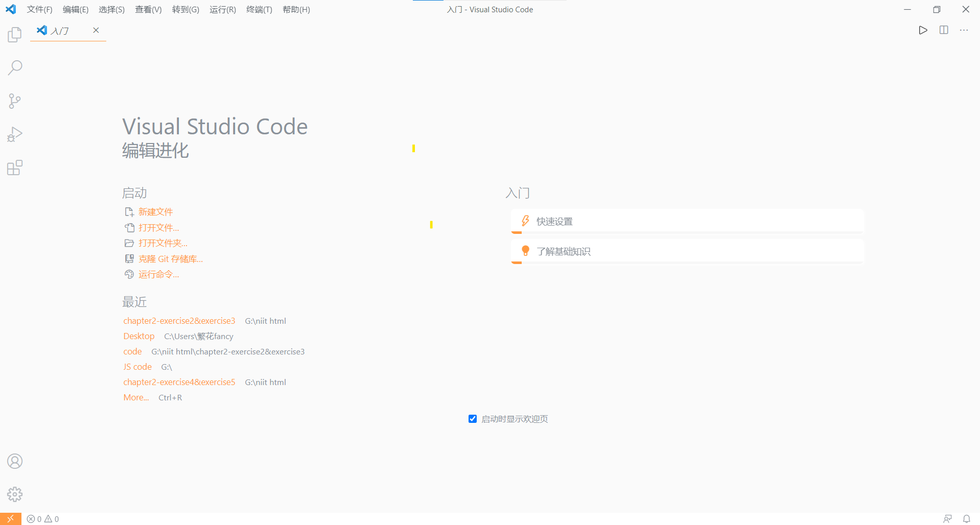Click the 了解基础知识 progress bar
This screenshot has height=525, width=980.
[687, 262]
